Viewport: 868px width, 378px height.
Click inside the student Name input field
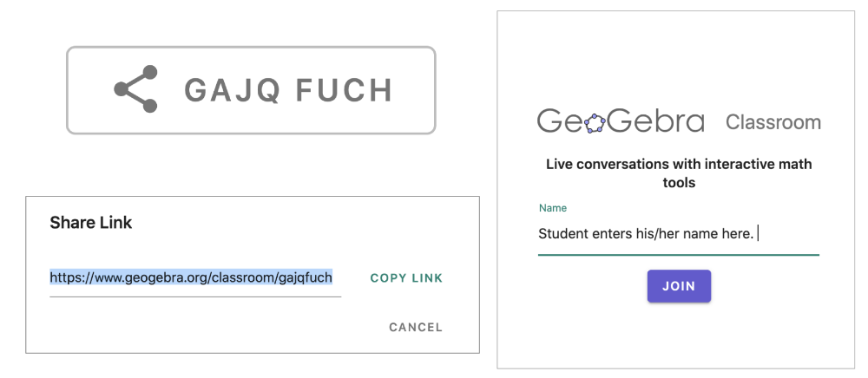tap(678, 235)
